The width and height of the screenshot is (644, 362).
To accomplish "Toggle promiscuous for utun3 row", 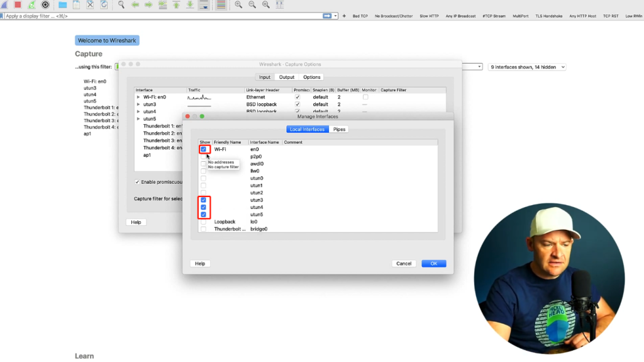I will [x=297, y=105].
